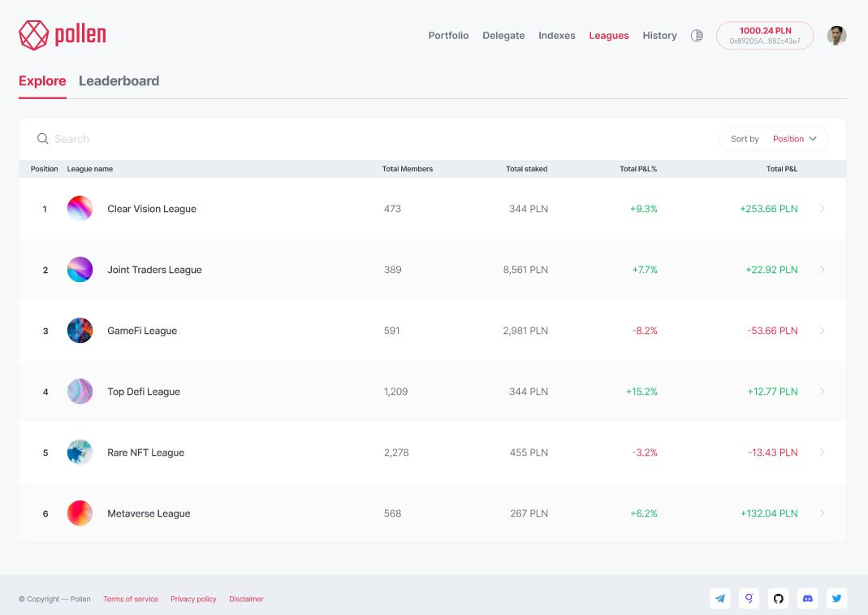Screen dimensions: 868x615
Task: Click the purple Graph icon in footer
Action: tap(749, 599)
